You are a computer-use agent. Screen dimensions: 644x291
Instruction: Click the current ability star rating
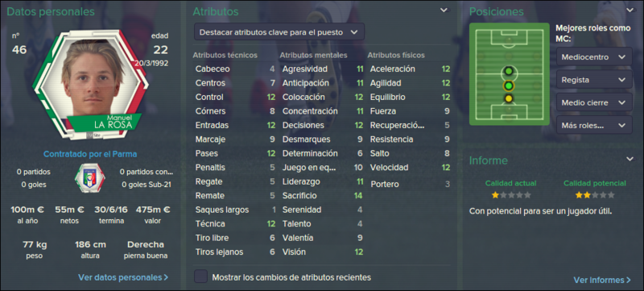[x=511, y=195]
